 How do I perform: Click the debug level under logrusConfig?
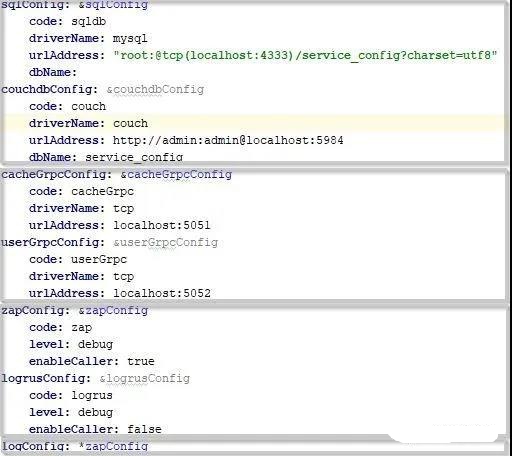(95, 413)
